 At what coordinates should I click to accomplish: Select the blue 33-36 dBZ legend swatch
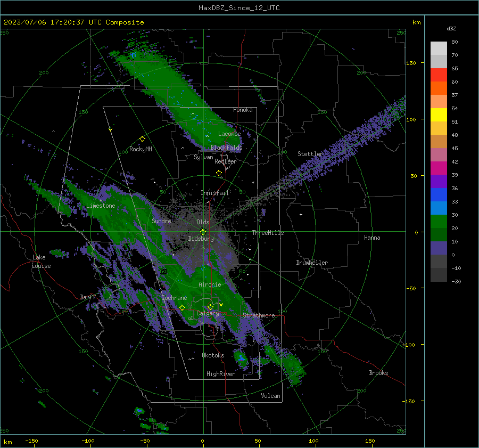439,194
